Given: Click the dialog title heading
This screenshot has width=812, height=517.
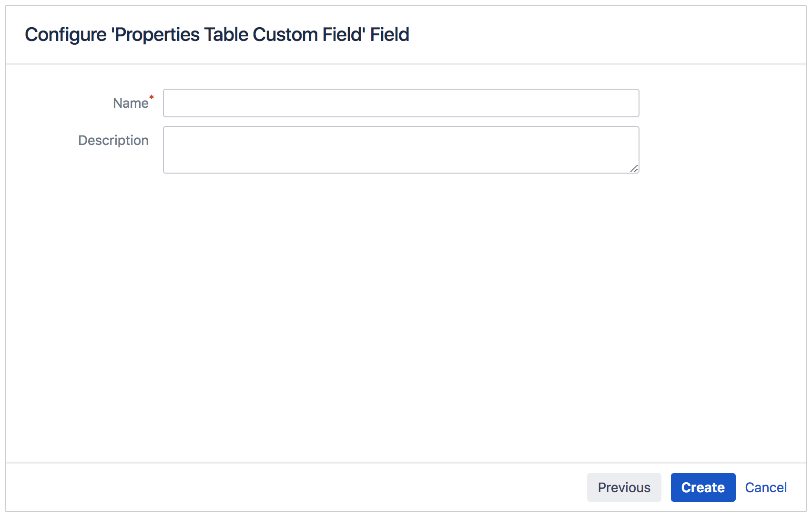Looking at the screenshot, I should point(217,34).
